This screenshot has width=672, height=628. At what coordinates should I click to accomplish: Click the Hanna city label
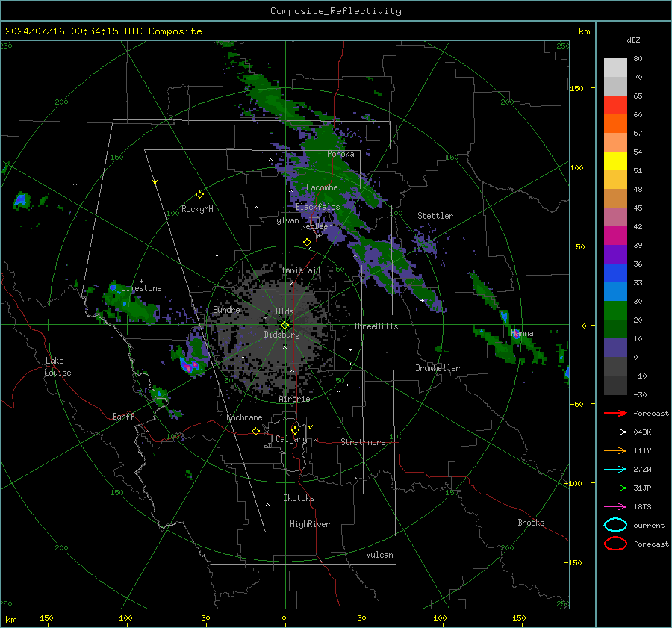pos(523,333)
